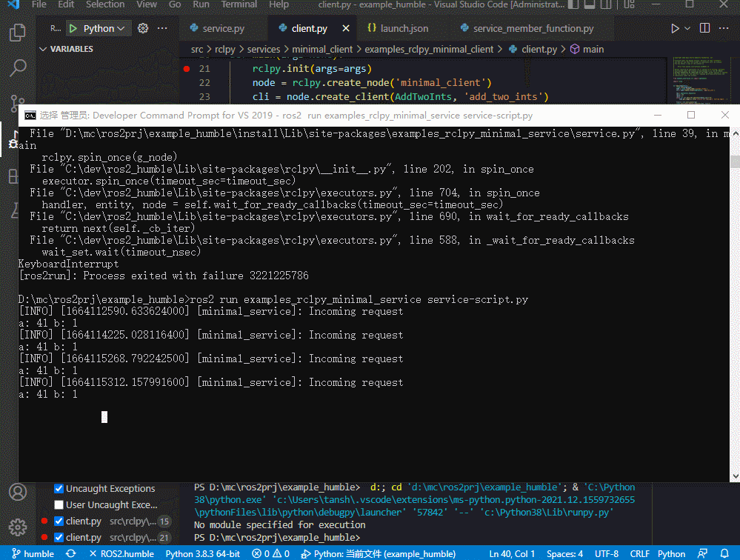This screenshot has height=560, width=740.
Task: Click examples_rclpy_minimal_client breadcrumb segment
Action: point(429,50)
